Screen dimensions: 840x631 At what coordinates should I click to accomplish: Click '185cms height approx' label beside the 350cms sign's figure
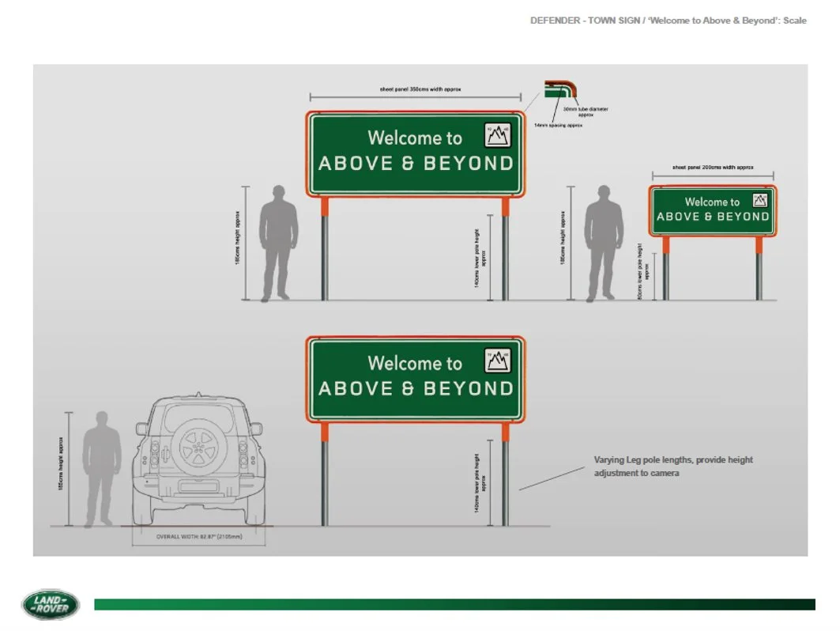coord(237,237)
